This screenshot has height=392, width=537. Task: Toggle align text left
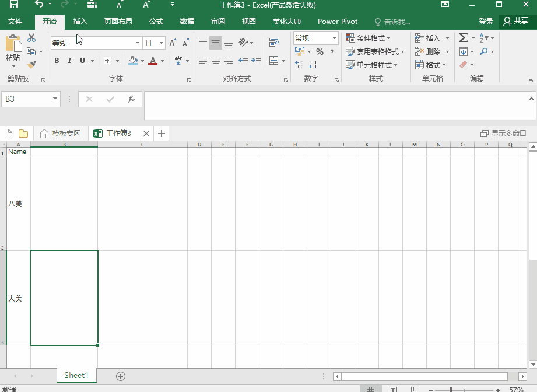click(203, 61)
